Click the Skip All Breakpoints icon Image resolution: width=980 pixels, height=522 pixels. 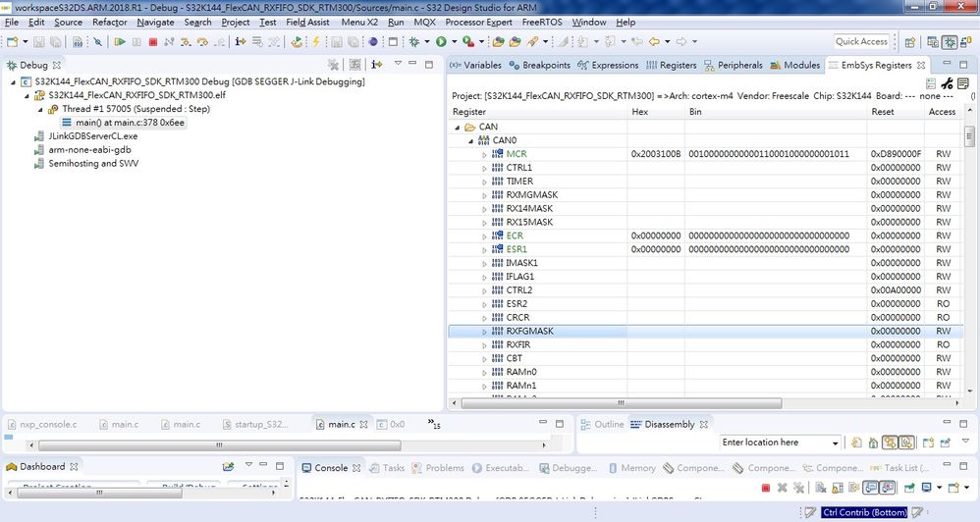coord(98,42)
